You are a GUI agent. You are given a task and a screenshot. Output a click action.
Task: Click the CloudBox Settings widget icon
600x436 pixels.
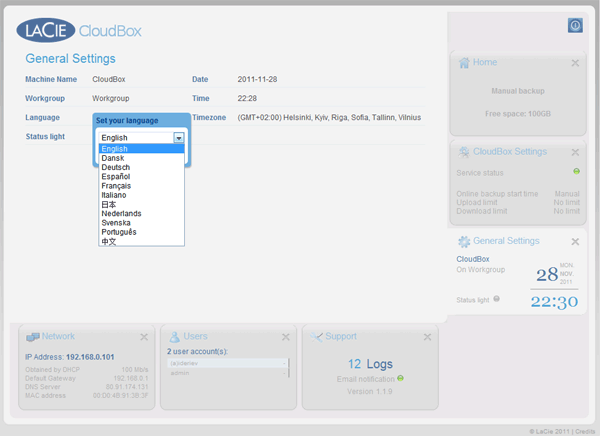464,152
